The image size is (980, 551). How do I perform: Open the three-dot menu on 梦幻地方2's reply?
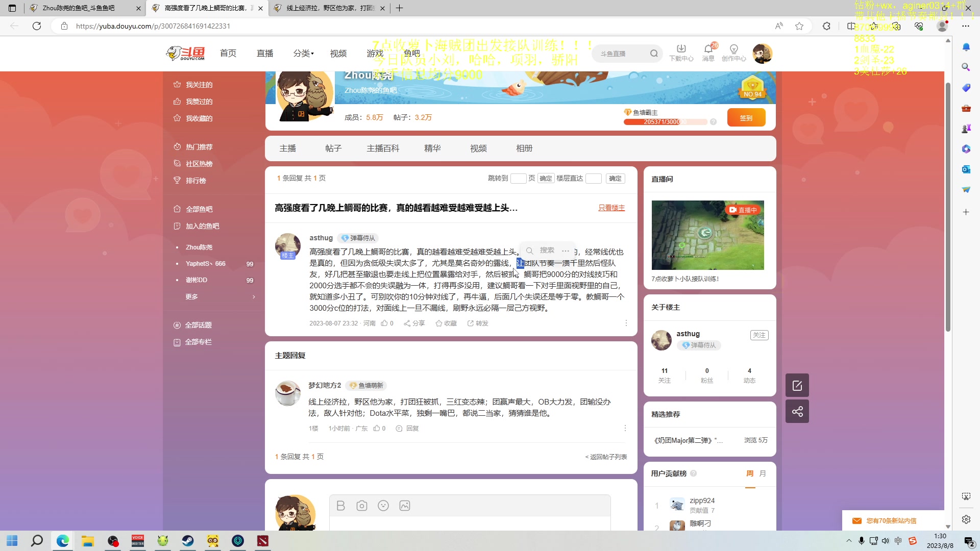point(625,429)
